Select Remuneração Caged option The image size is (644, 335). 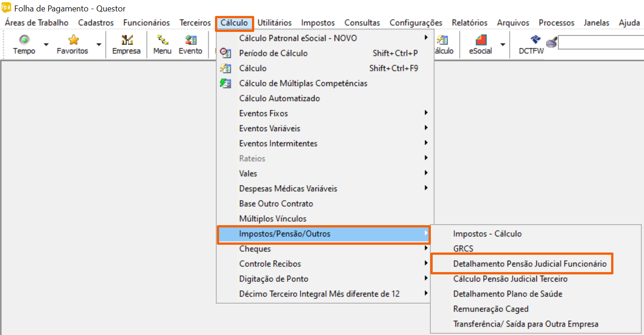click(491, 309)
